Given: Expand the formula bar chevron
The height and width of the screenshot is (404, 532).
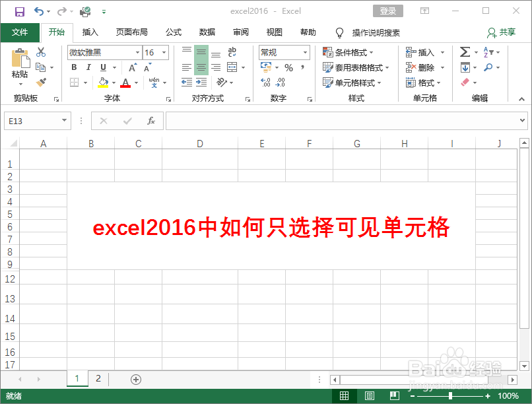Looking at the screenshot, I should [523, 120].
